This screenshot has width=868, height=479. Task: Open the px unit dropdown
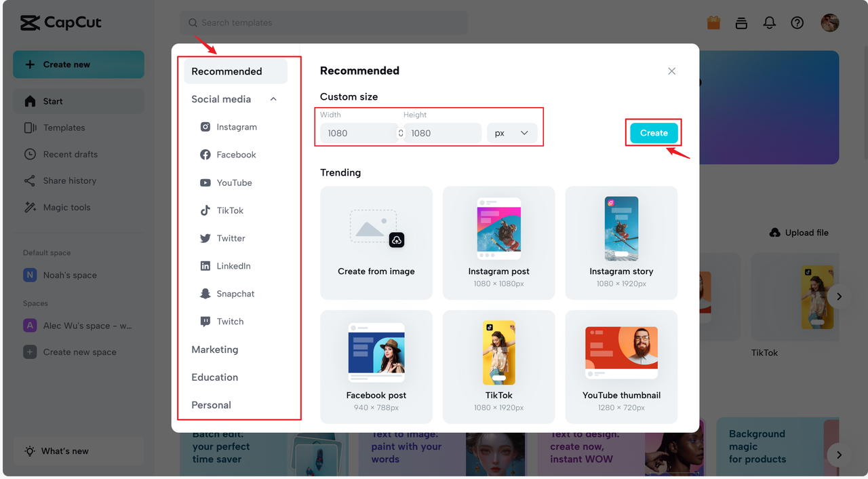click(x=512, y=133)
